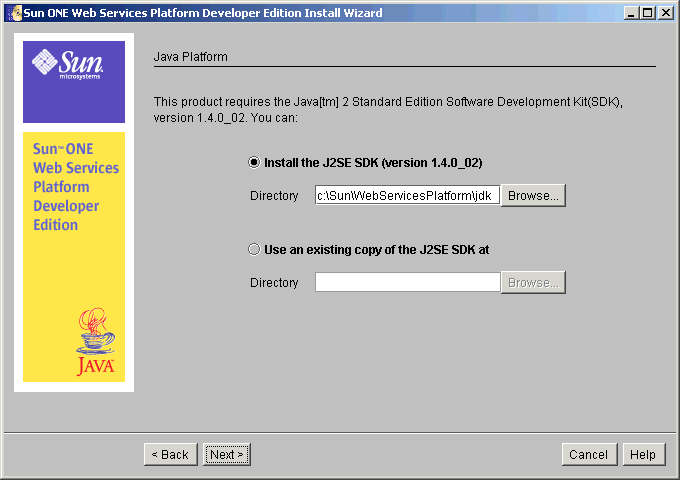Minimize the Install Wizard window
This screenshot has width=680, height=480.
click(631, 13)
